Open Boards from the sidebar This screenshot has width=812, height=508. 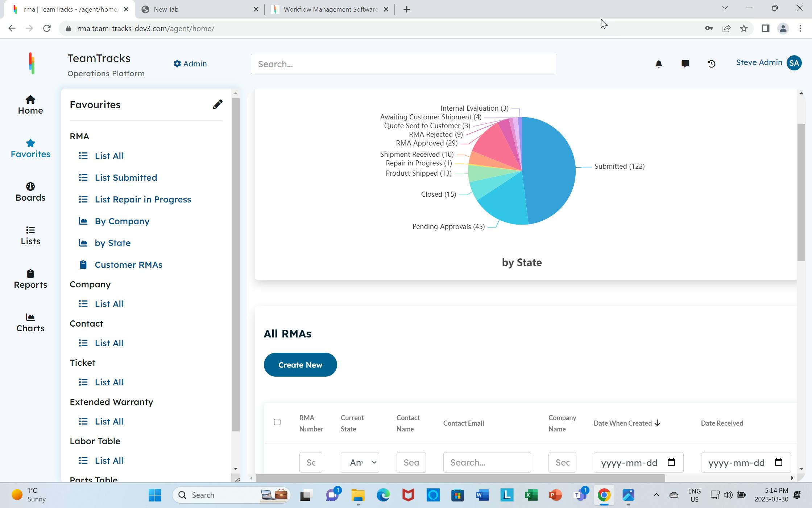click(x=30, y=192)
